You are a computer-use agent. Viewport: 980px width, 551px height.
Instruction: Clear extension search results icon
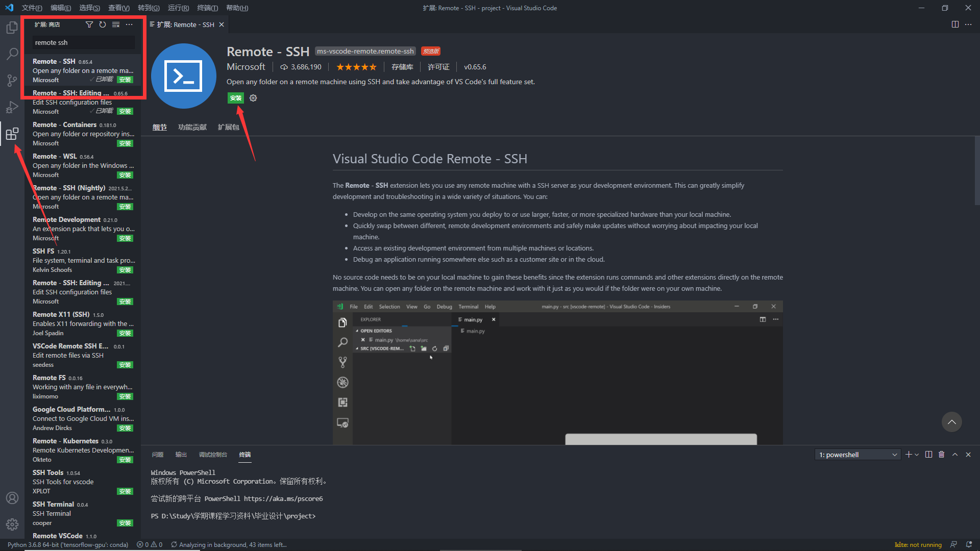pos(116,24)
